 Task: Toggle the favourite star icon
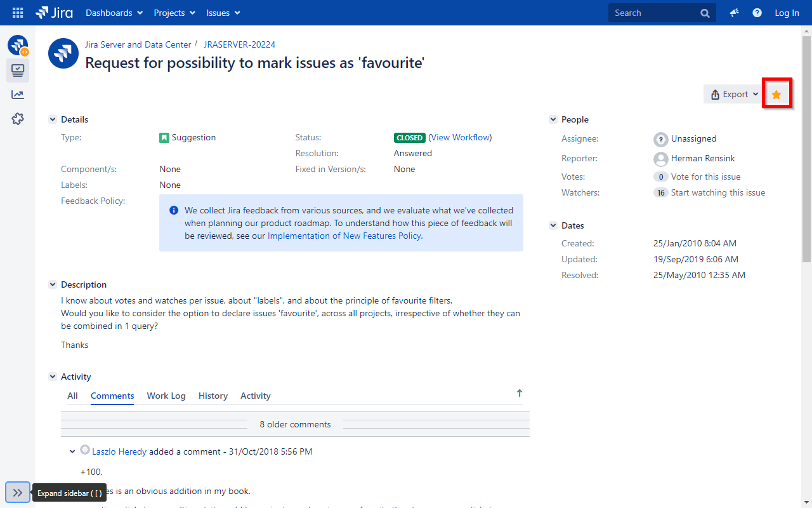(x=776, y=95)
